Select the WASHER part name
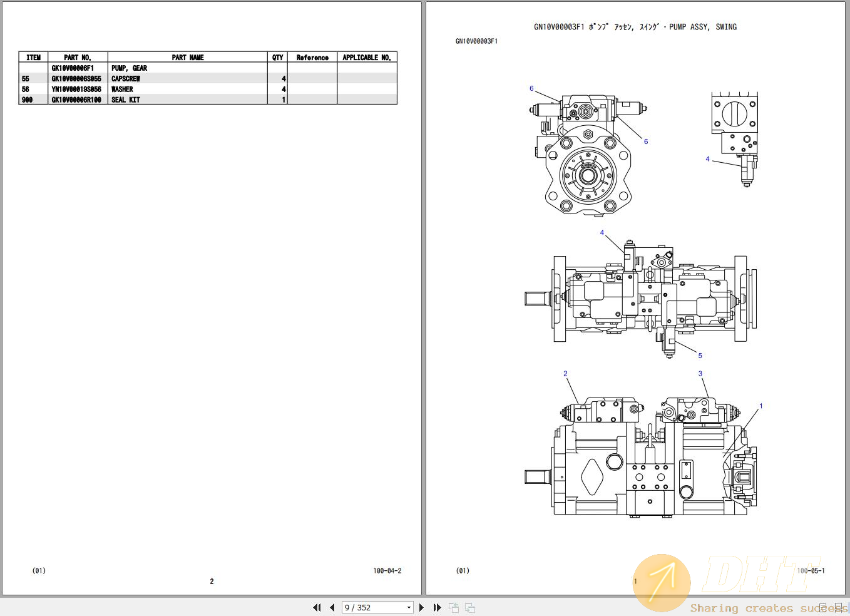 pos(122,90)
